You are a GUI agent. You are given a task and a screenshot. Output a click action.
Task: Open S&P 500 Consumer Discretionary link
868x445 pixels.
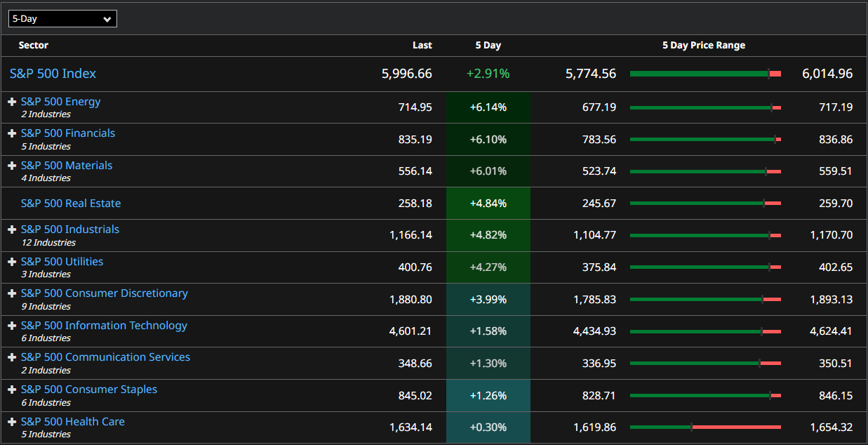click(x=105, y=293)
